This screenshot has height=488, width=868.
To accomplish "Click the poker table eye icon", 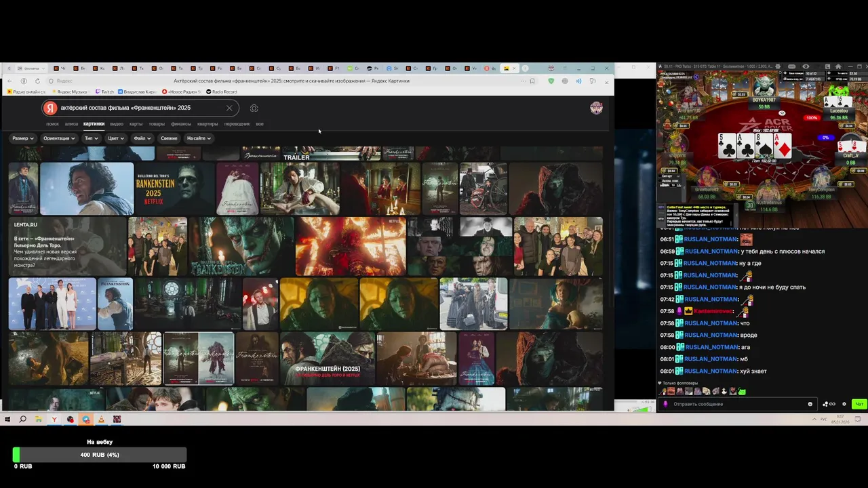I will click(806, 67).
